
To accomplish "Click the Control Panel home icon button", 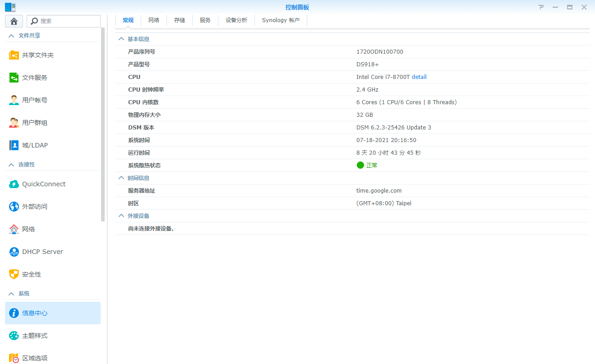I will coord(14,21).
